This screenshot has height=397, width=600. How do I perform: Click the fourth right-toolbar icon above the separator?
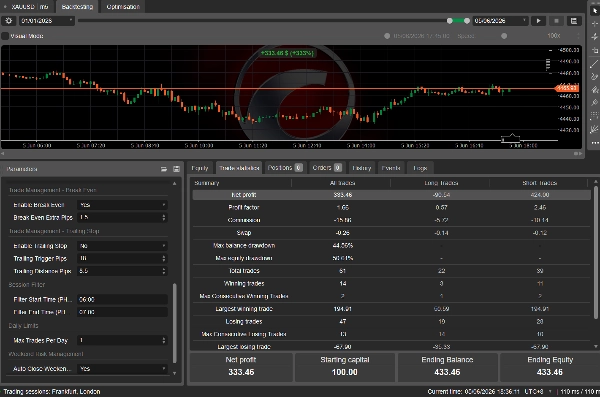[x=594, y=50]
